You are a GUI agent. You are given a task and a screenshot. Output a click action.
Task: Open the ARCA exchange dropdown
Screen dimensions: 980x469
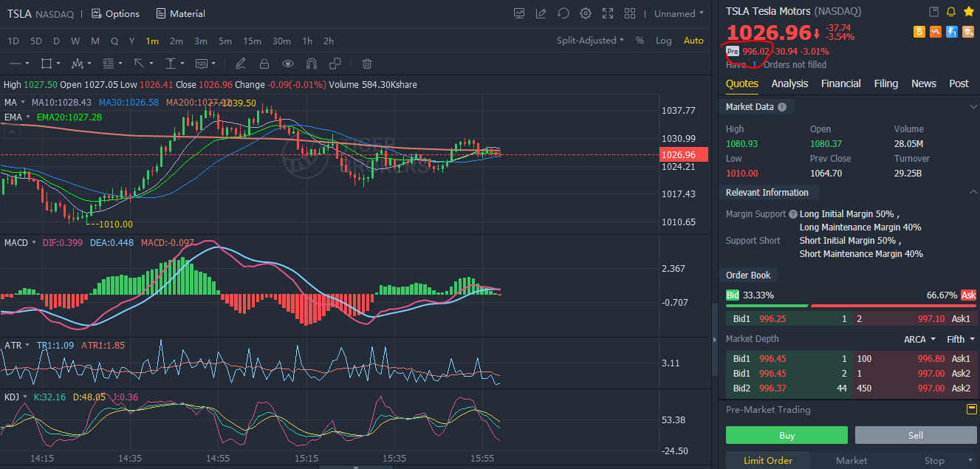(x=919, y=339)
